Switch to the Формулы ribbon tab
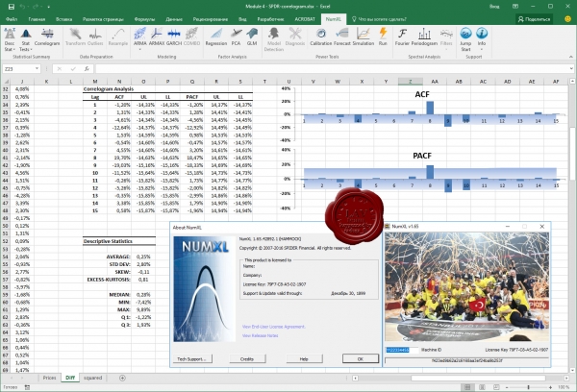Viewport: 577px width, 392px height. 144,19
